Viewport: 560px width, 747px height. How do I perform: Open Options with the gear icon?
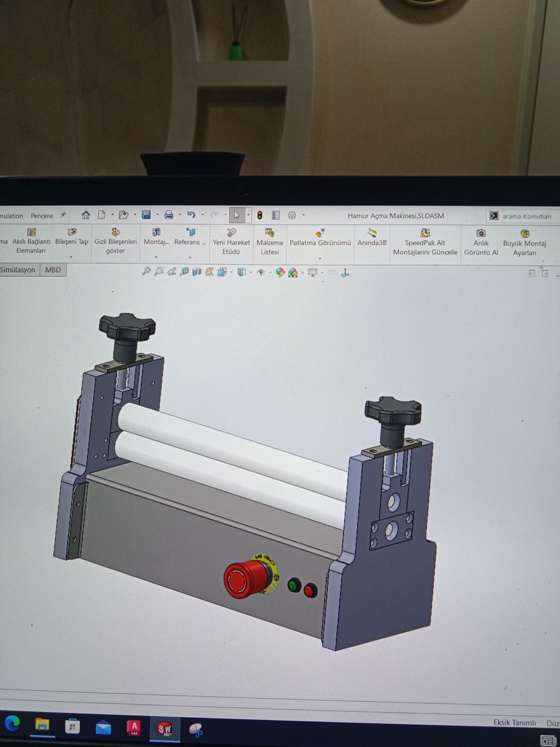click(292, 216)
